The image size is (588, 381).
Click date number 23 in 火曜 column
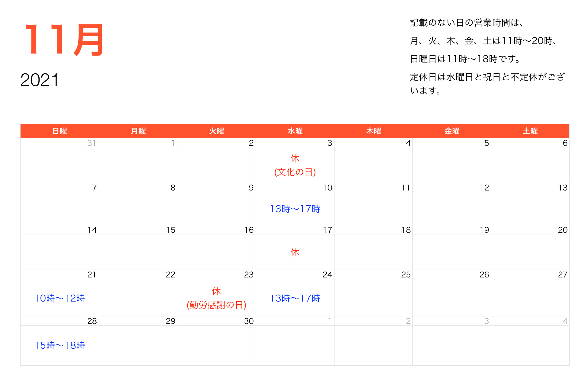click(249, 275)
